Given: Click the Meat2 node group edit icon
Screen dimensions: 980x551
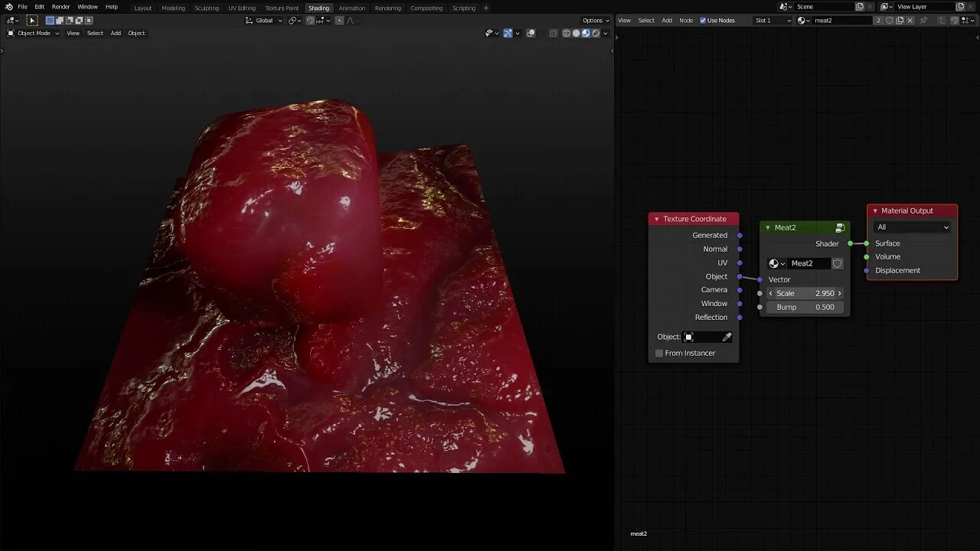Looking at the screenshot, I should click(x=840, y=228).
